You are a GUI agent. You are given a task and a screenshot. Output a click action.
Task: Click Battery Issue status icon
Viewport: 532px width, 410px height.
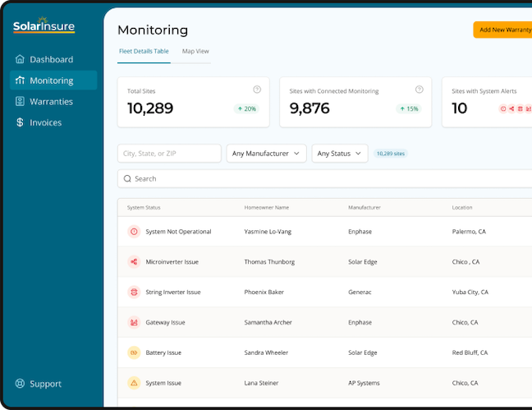pos(134,352)
